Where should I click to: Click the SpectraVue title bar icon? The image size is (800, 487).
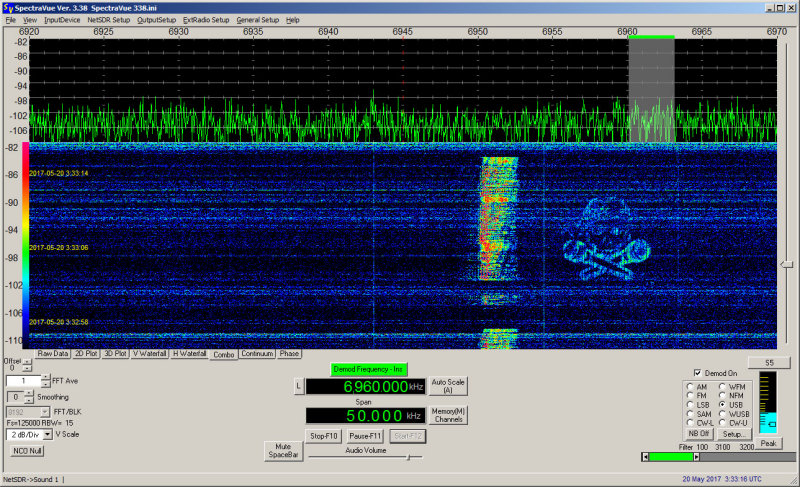point(8,8)
